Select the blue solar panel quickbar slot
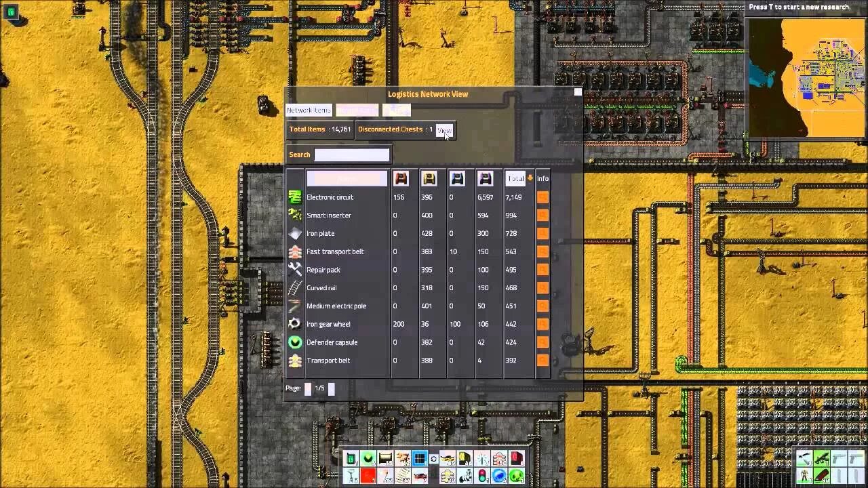868x488 pixels. [420, 459]
